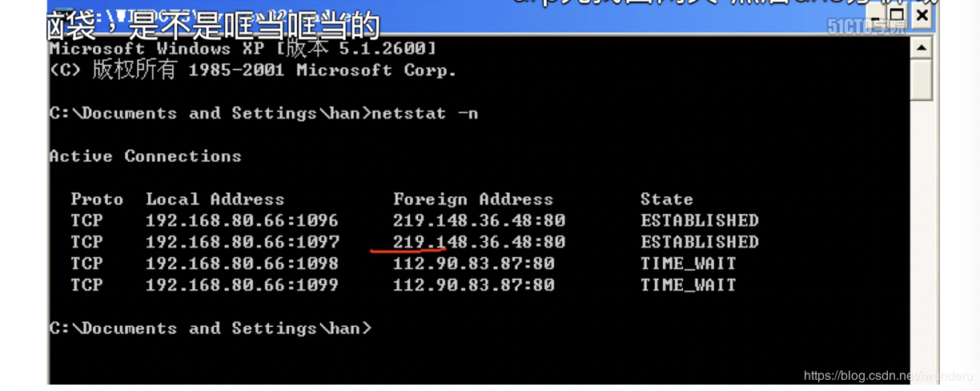Click the bottom command prompt line

[x=211, y=329]
